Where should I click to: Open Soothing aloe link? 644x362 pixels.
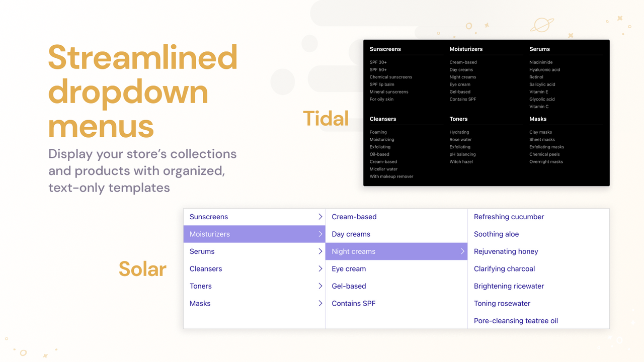[x=496, y=234]
